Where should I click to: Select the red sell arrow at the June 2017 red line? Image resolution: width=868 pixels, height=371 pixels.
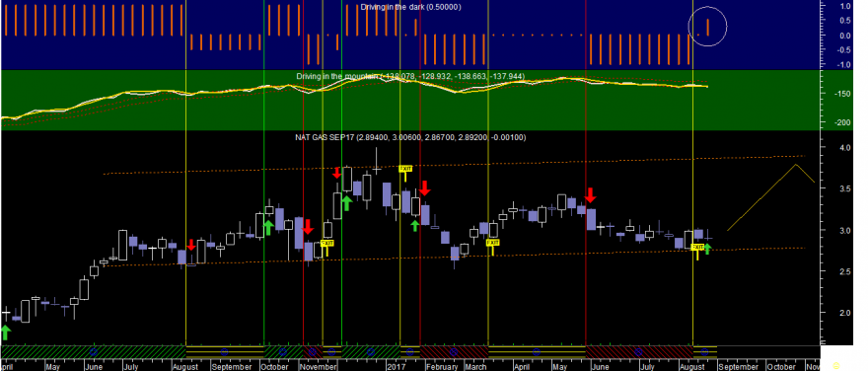(591, 195)
